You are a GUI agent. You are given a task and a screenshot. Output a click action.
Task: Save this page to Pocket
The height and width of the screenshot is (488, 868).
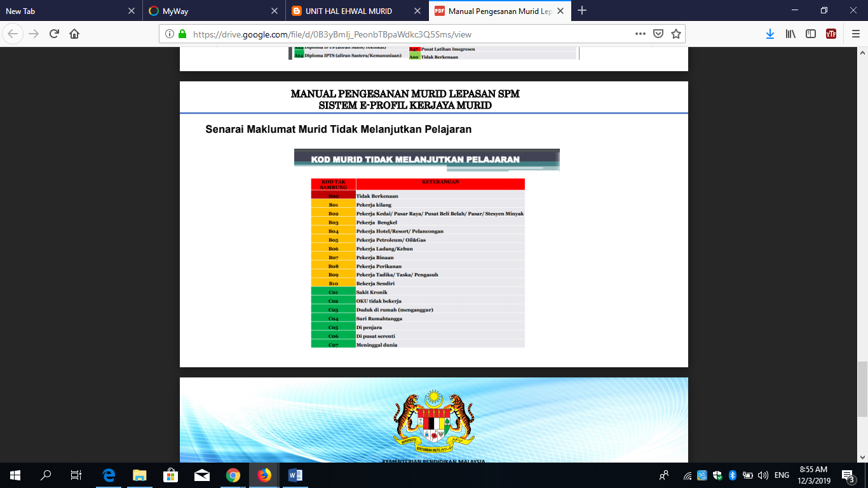[x=659, y=34]
